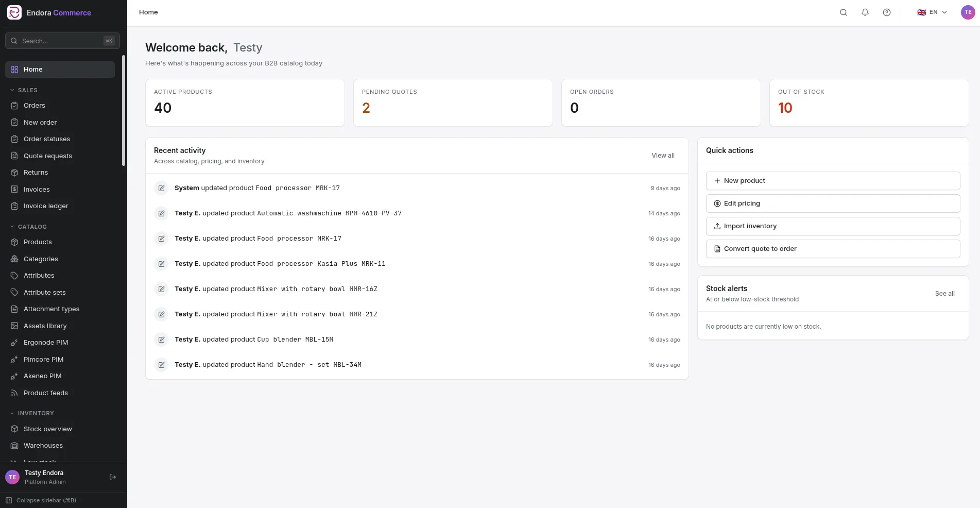This screenshot has width=980, height=508.
Task: Open Categories in sidebar
Action: (60, 259)
